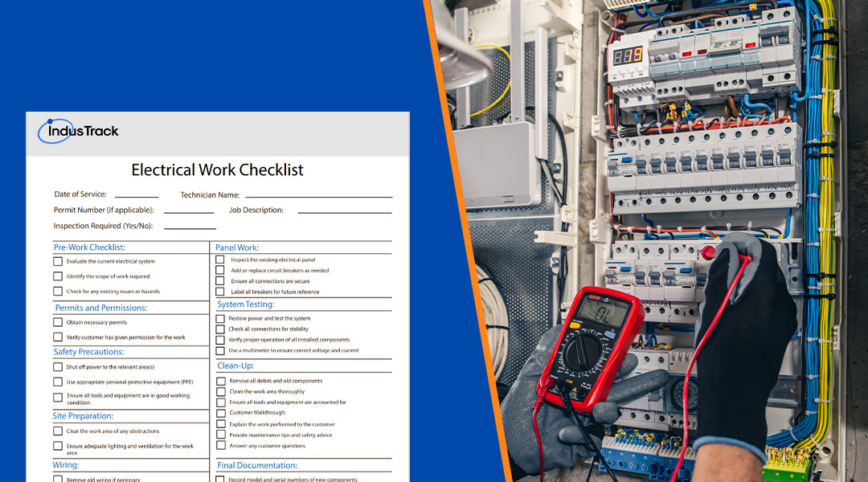Screen dimensions: 868x482
Task: Check "Verify customer has given permission"
Action: (57, 337)
